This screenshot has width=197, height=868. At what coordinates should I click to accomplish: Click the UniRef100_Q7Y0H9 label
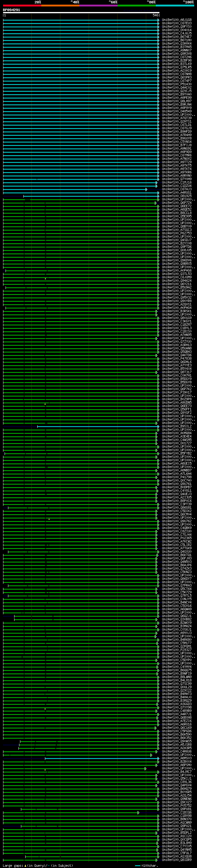coord(177,179)
